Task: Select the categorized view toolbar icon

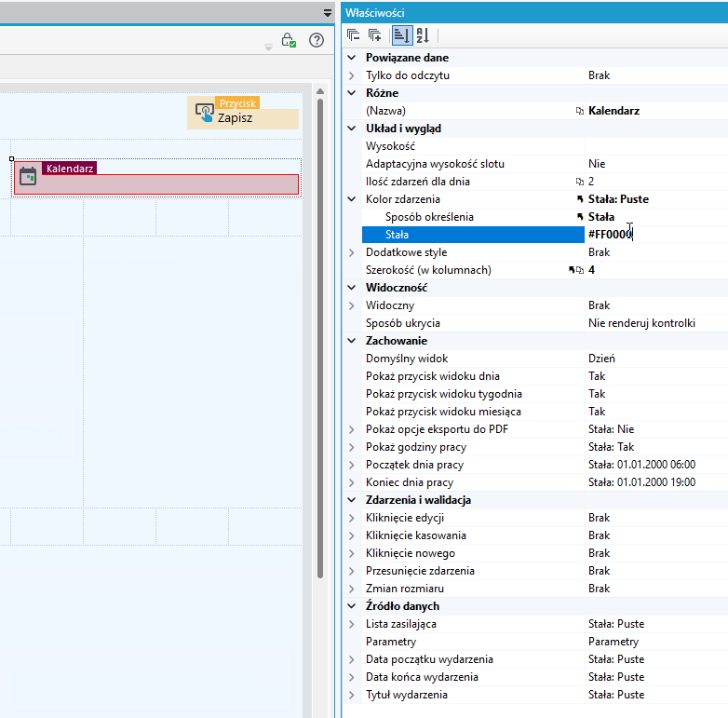Action: 402,35
